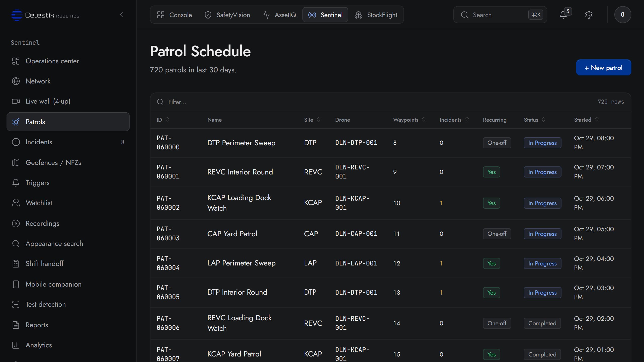Click the Test detection scan icon
Image resolution: width=644 pixels, height=362 pixels.
point(16,304)
